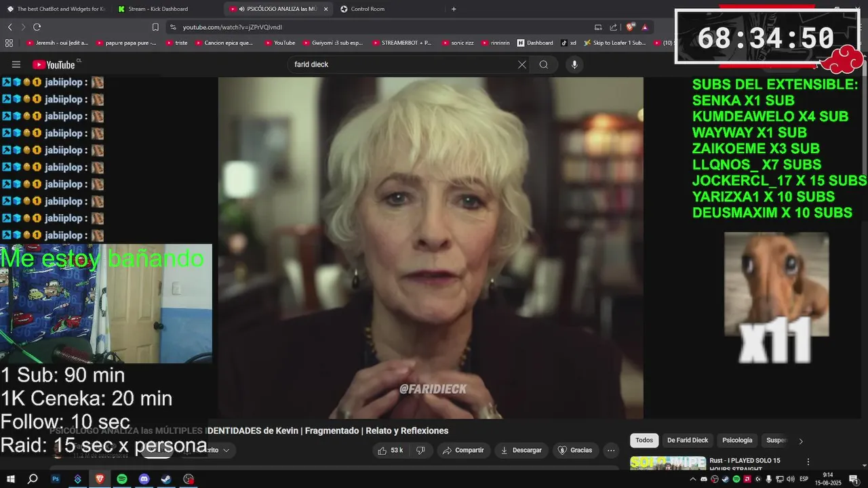This screenshot has height=488, width=868.
Task: Open the cast/media icon in address bar
Action: (x=598, y=27)
